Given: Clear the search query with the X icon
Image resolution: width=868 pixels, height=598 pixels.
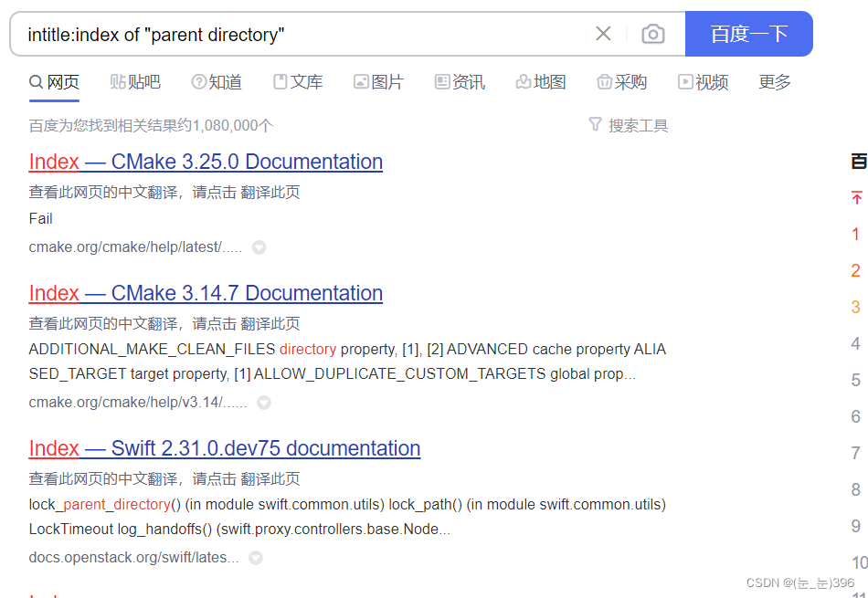Looking at the screenshot, I should point(603,34).
